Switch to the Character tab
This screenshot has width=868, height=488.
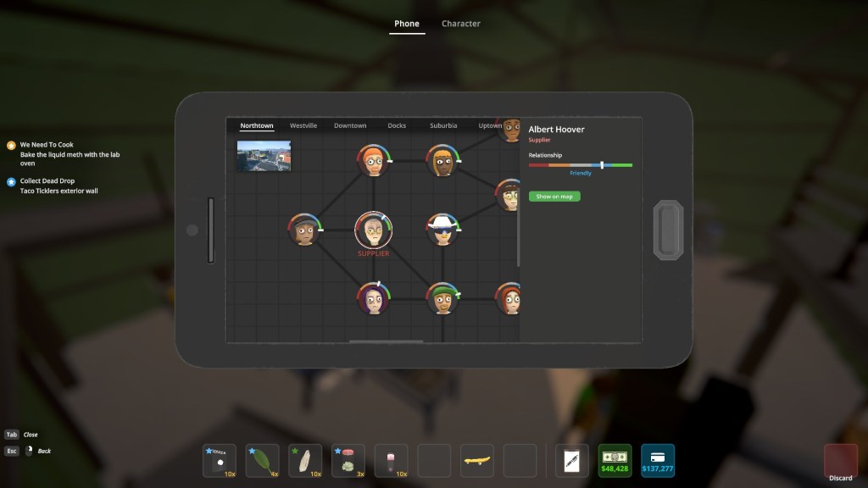point(461,24)
